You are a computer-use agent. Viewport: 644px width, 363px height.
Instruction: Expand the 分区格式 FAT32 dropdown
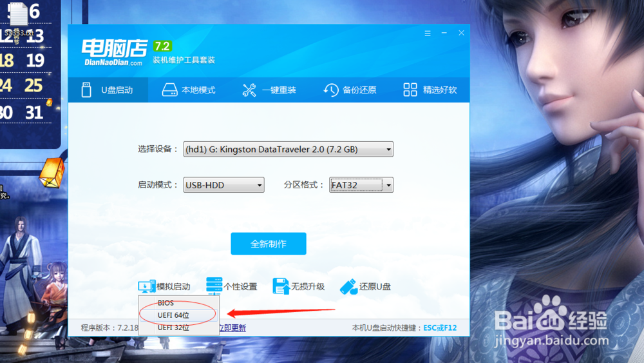[361, 185]
